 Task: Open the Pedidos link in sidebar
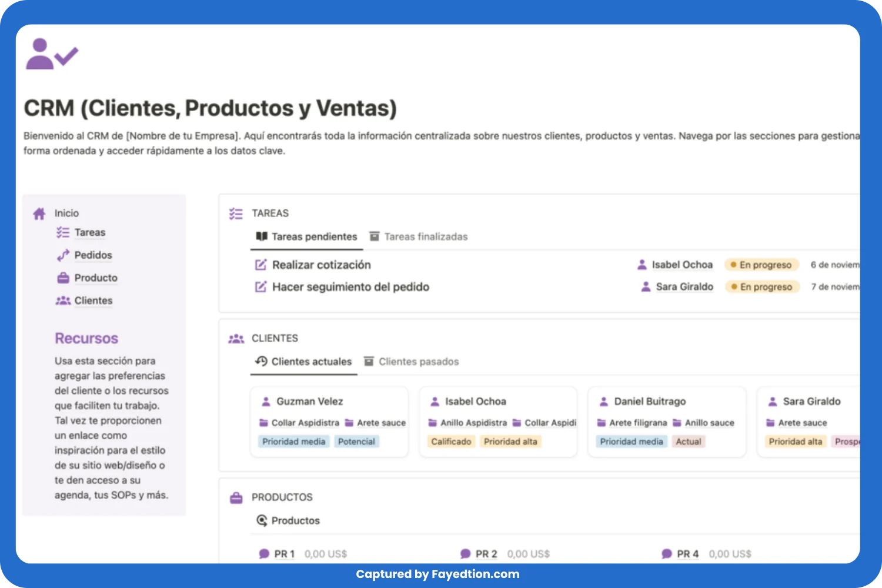tap(93, 255)
